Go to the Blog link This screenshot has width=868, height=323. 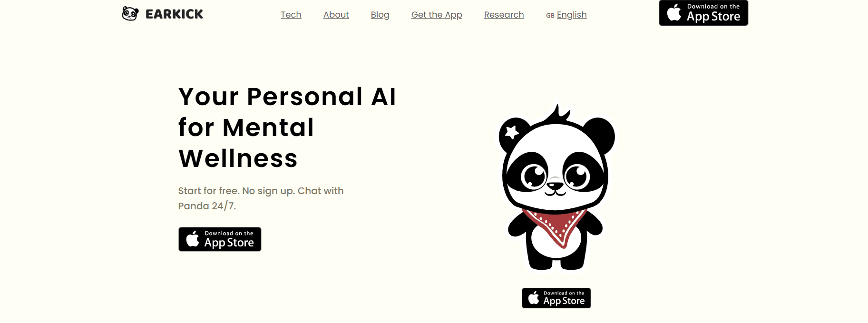380,15
